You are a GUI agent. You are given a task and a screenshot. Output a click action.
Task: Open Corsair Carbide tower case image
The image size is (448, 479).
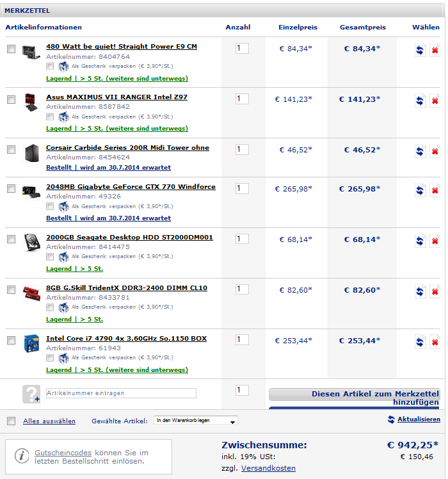(x=32, y=153)
